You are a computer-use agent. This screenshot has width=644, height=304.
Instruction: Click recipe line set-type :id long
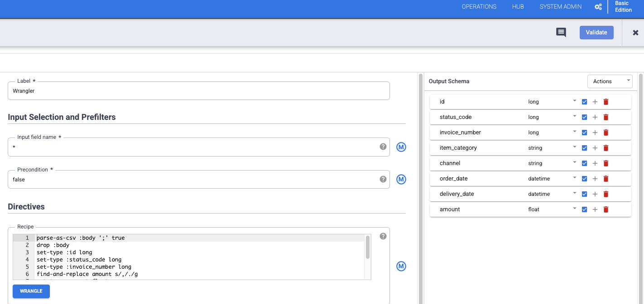(x=64, y=252)
